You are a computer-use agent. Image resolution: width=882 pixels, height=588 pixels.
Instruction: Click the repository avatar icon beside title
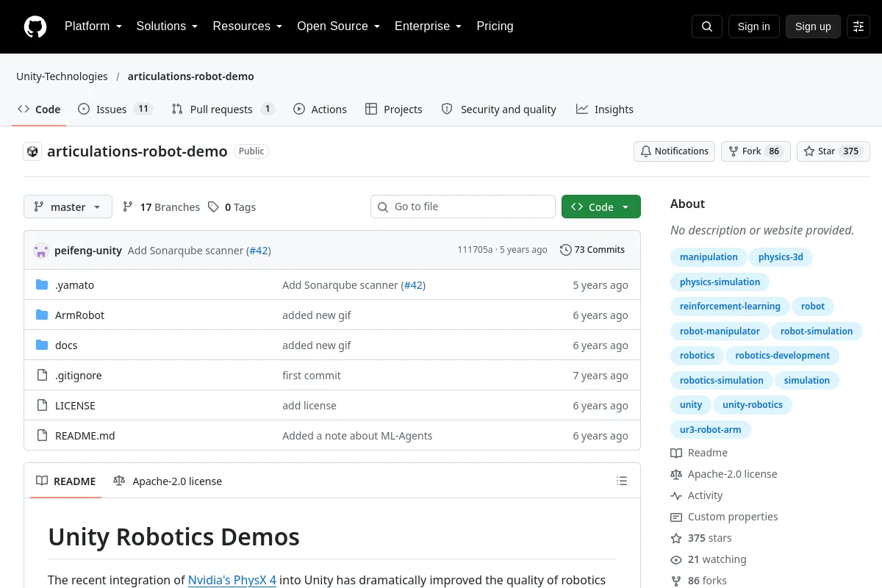[x=32, y=151]
